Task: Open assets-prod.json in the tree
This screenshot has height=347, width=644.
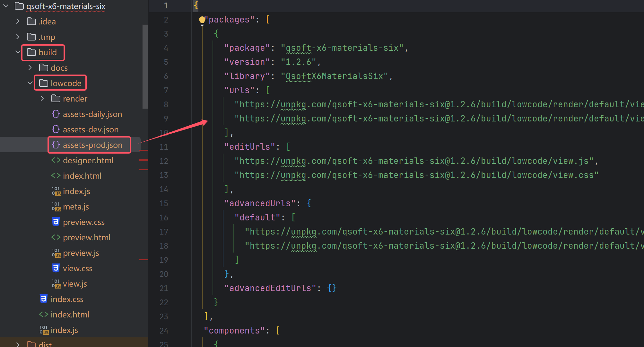Action: pos(92,145)
